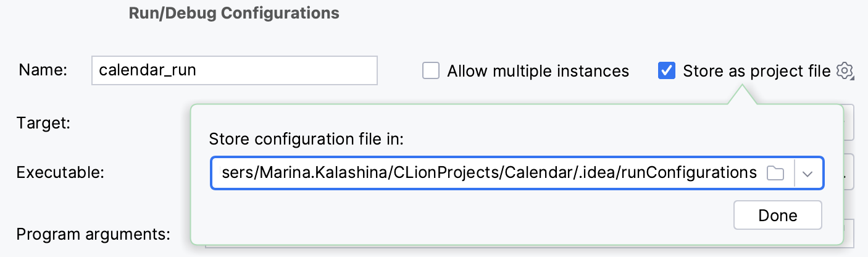Click the Program arguments label
The width and height of the screenshot is (868, 257).
pyautogui.click(x=93, y=234)
